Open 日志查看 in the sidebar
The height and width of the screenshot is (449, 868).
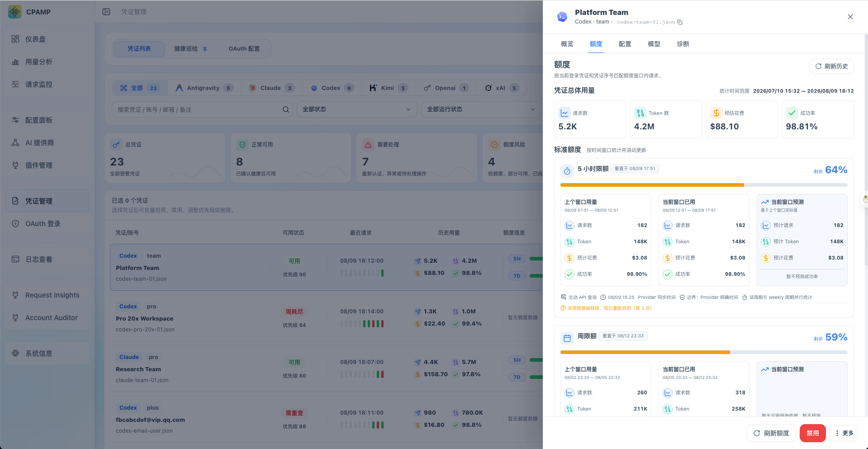[47, 259]
